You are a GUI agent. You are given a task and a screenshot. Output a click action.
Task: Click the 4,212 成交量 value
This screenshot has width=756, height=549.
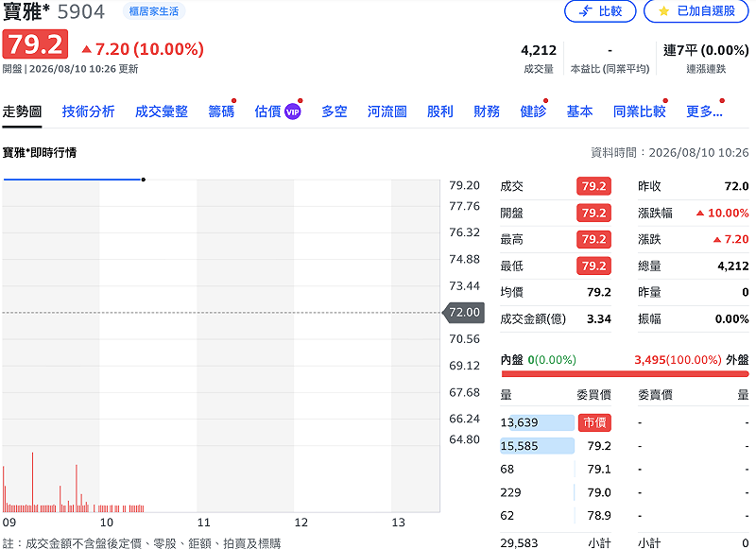[x=539, y=50]
